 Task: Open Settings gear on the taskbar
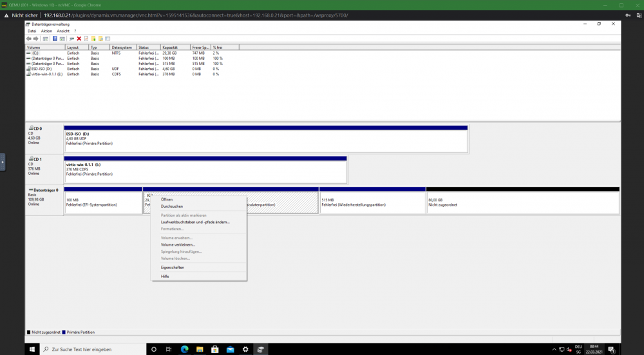tap(245, 349)
